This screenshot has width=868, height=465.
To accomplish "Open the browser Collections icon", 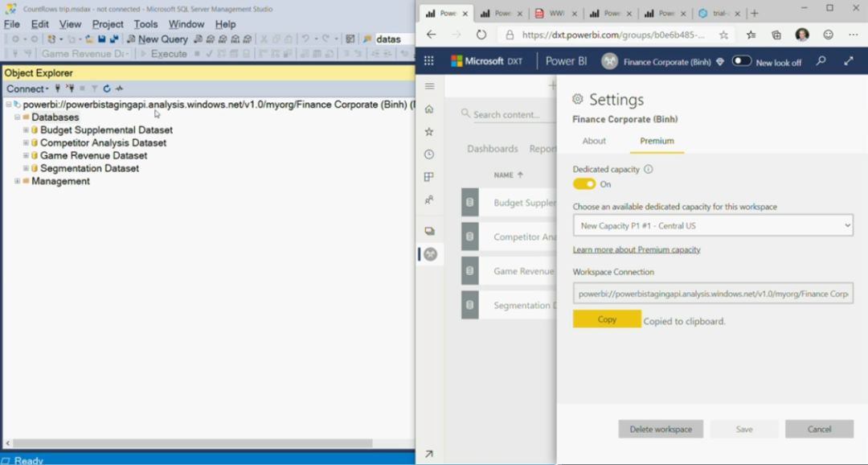I will 776,35.
